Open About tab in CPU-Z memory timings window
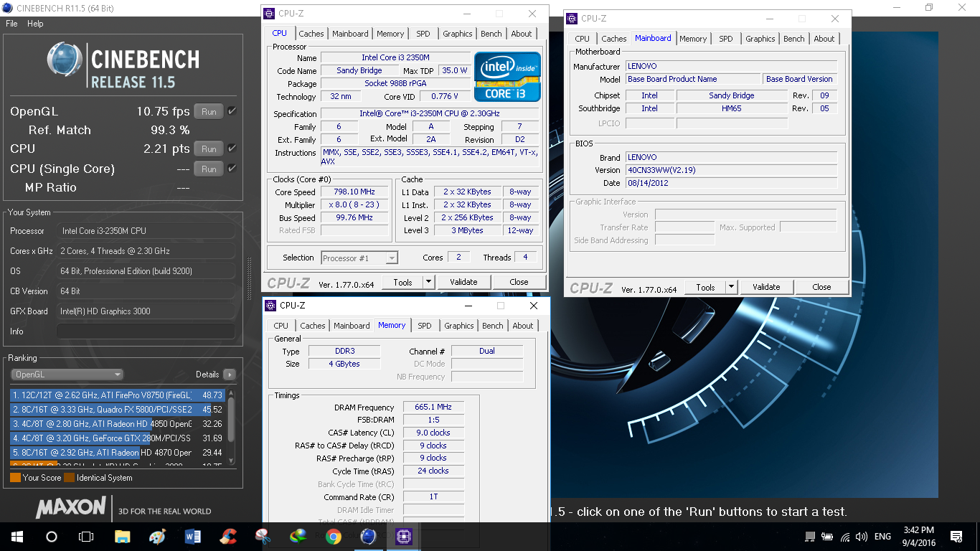This screenshot has width=980, height=551. tap(523, 326)
